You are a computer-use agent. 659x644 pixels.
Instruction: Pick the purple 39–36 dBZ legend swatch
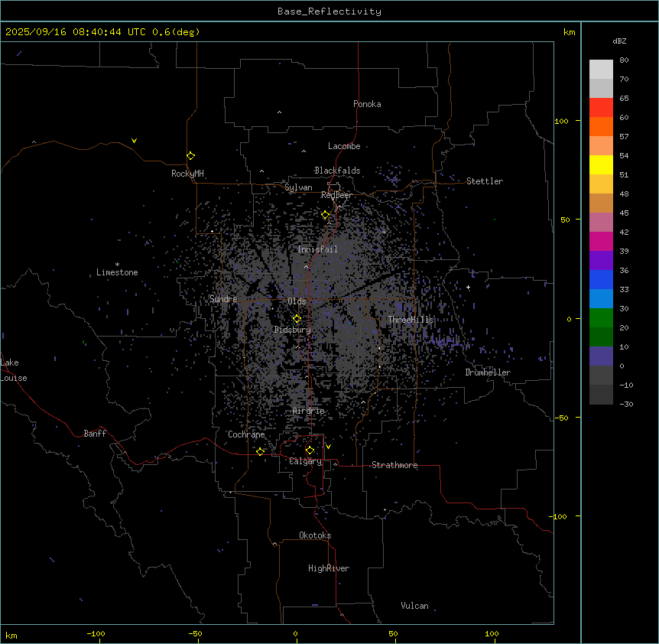601,260
